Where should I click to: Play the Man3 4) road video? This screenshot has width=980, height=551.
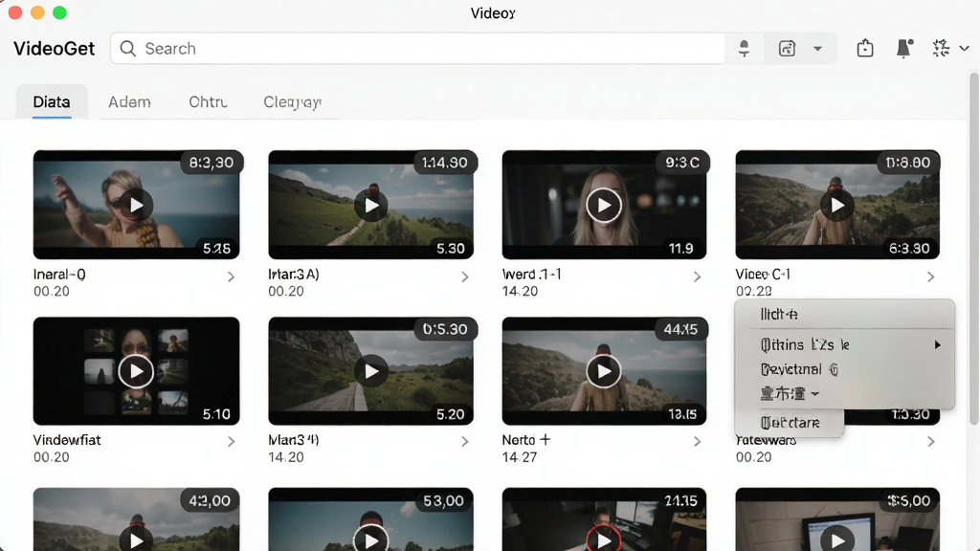(x=371, y=372)
